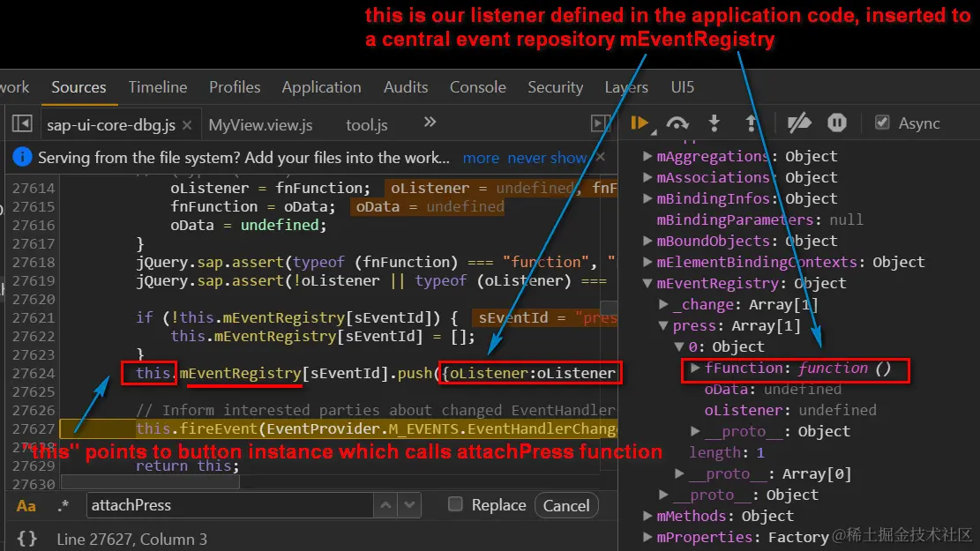
Task: Dismiss the file system info bar
Action: pos(601,157)
